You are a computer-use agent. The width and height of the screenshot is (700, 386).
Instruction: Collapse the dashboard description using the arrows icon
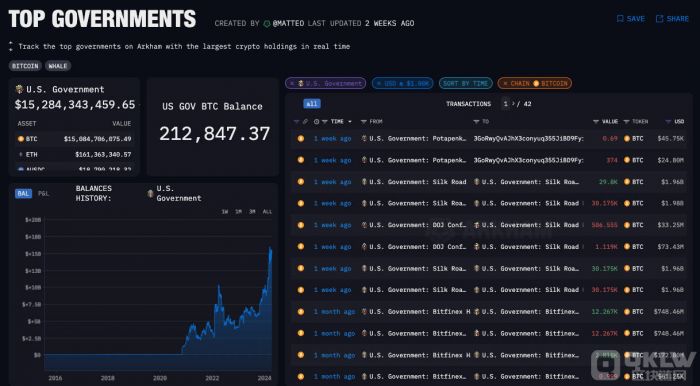[x=11, y=46]
